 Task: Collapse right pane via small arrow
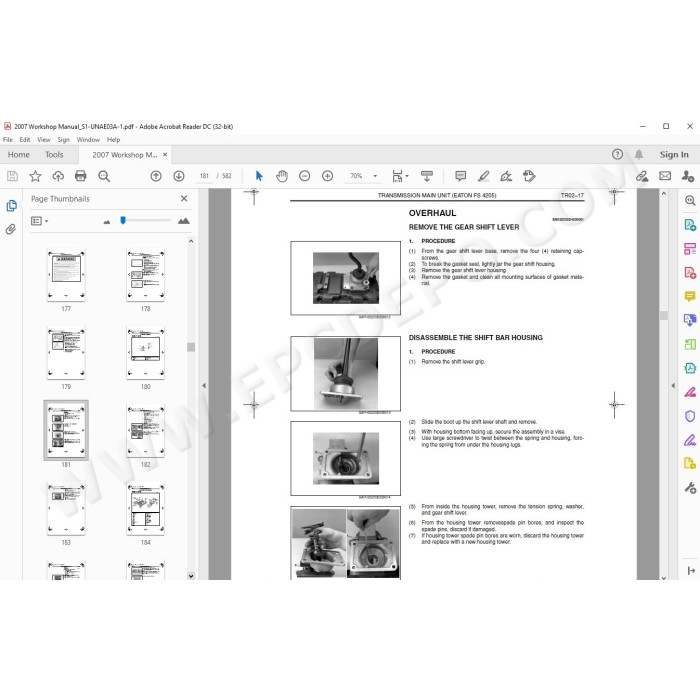673,385
